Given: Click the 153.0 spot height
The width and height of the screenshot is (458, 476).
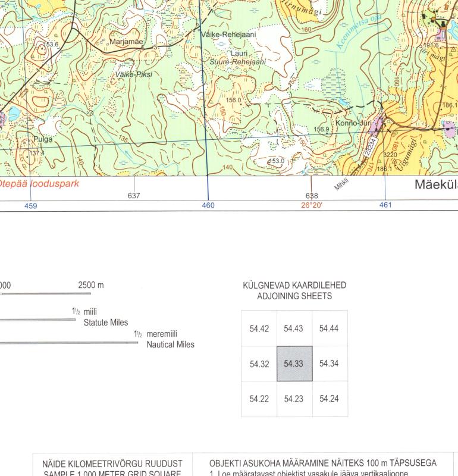Looking at the screenshot, I should (277, 161).
